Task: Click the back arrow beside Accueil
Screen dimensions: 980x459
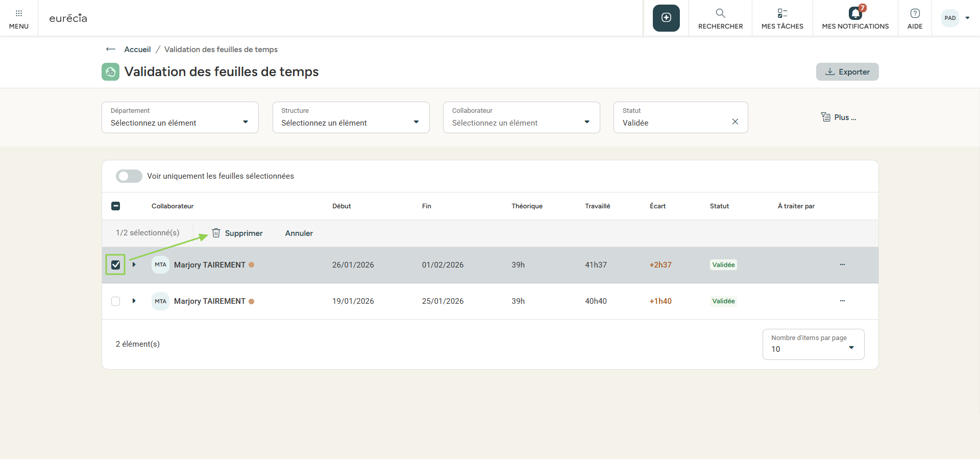Action: click(110, 50)
